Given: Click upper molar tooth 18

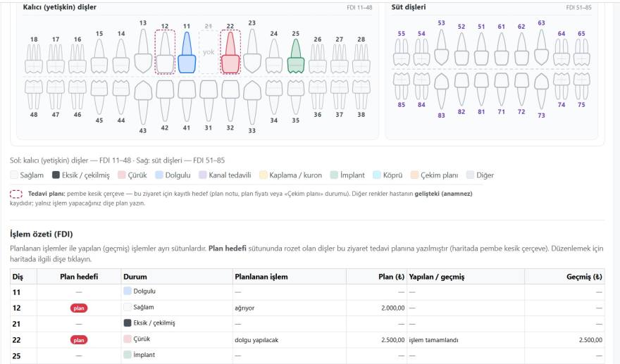Looking at the screenshot, I should pos(34,58).
